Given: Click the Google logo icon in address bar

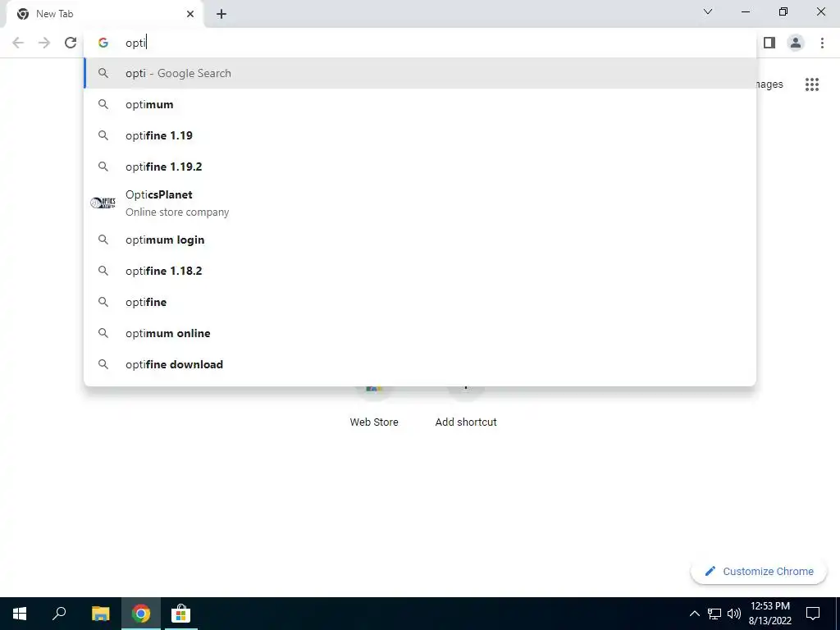Looking at the screenshot, I should [x=103, y=43].
